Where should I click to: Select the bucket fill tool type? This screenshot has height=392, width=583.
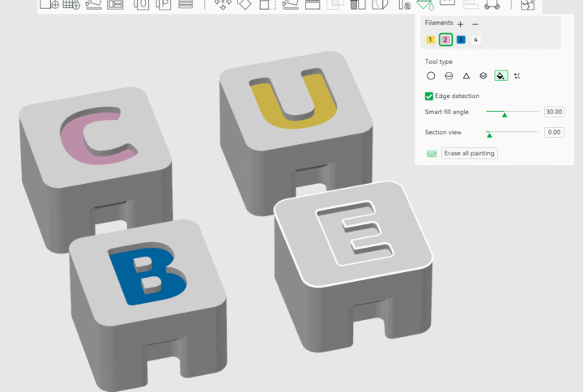coord(501,75)
